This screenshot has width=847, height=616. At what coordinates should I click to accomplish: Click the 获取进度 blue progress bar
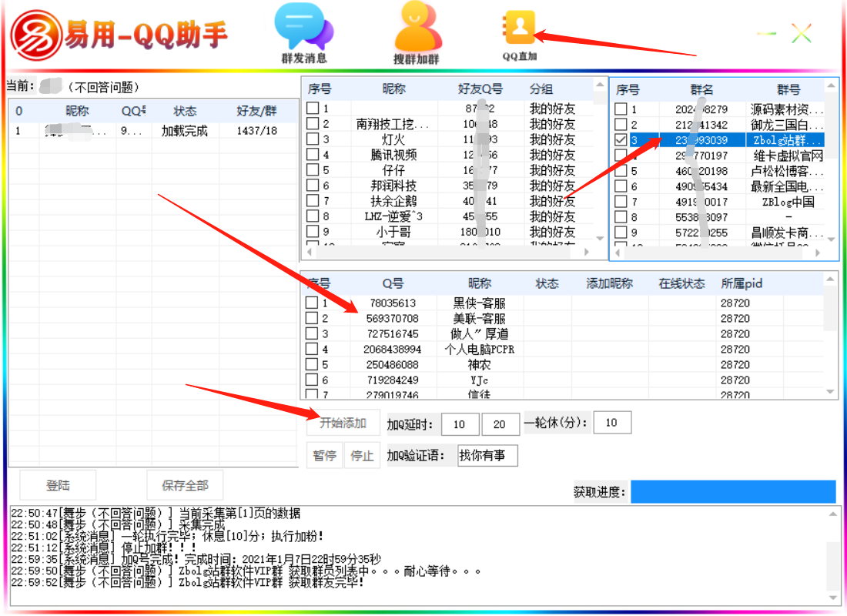733,491
